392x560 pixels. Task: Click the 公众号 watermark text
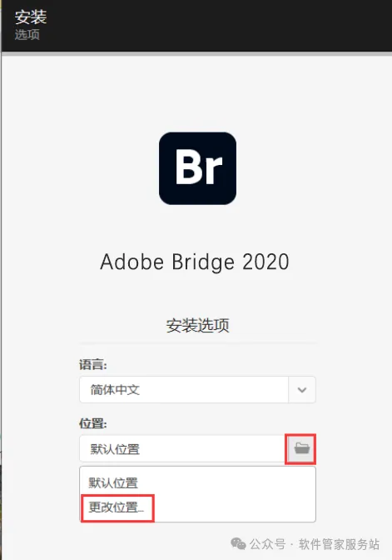tap(267, 544)
